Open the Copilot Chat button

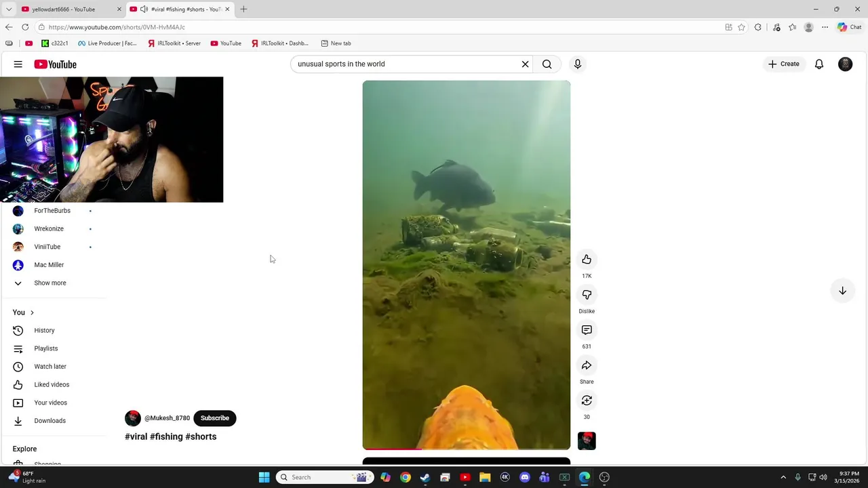[x=849, y=27]
